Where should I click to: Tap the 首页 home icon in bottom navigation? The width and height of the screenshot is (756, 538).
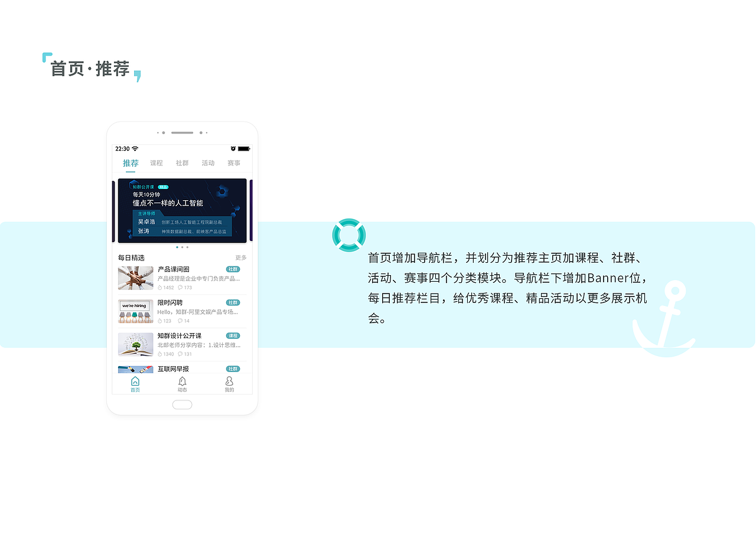coord(135,381)
